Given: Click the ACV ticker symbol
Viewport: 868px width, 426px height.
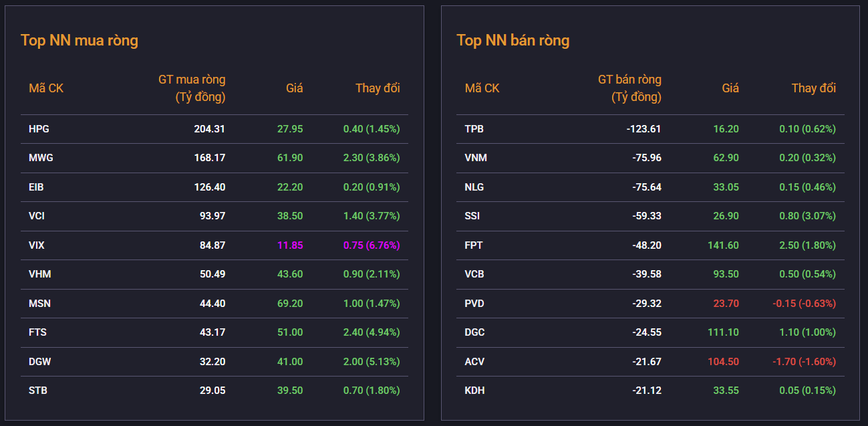Looking at the screenshot, I should click(474, 362).
